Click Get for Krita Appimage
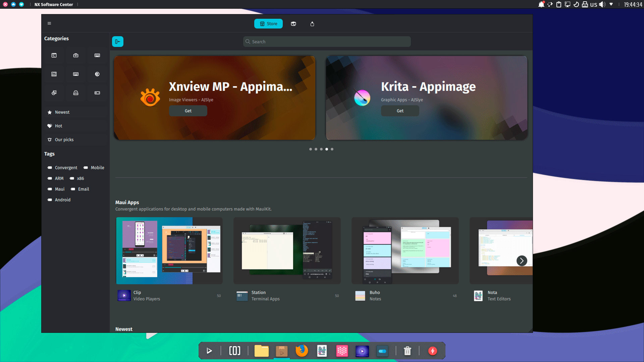This screenshot has width=644, height=362. [x=400, y=111]
